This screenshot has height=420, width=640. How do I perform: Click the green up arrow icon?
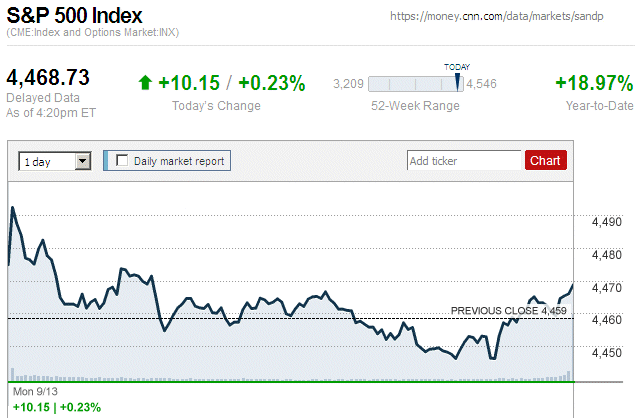click(x=145, y=83)
